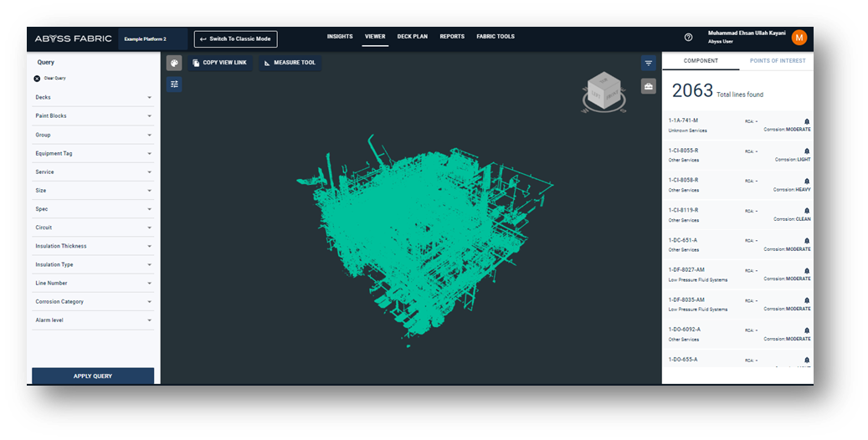The image size is (868, 440).
Task: Click Switch To Classic Mode button
Action: [x=235, y=38]
